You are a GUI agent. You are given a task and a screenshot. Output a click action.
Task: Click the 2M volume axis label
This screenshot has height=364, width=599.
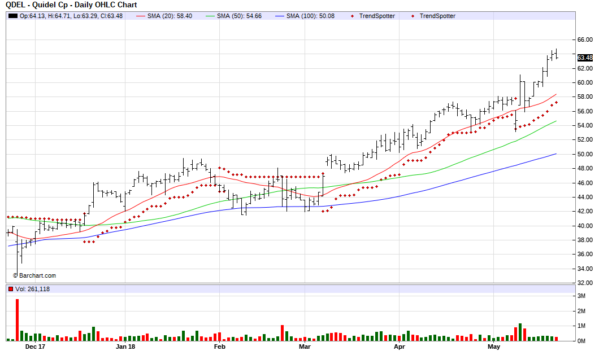(x=581, y=311)
